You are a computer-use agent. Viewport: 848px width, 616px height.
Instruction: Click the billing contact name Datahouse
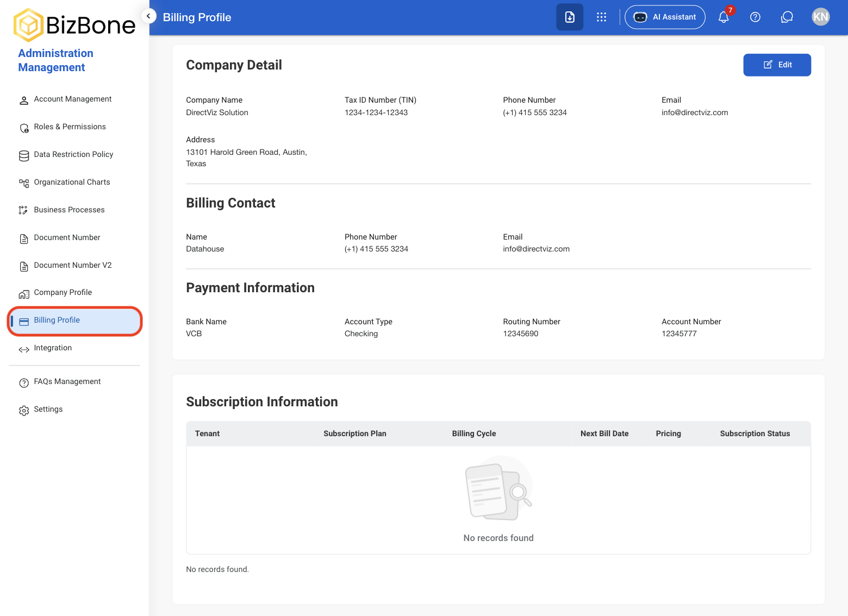click(x=205, y=249)
